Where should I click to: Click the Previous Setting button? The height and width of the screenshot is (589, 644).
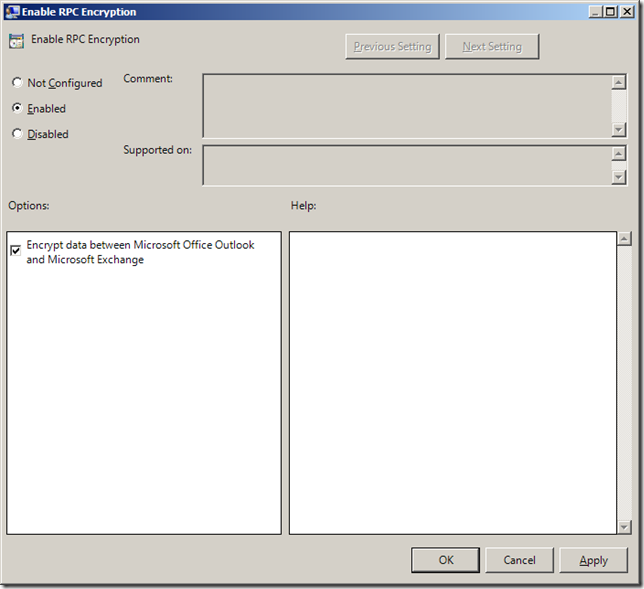(x=392, y=46)
